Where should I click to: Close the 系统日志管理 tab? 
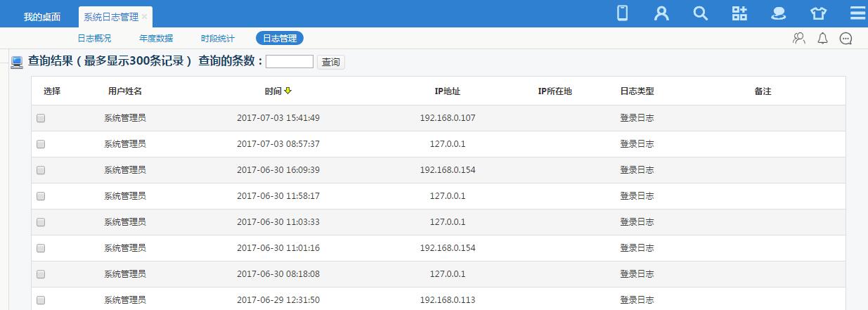[x=145, y=16]
